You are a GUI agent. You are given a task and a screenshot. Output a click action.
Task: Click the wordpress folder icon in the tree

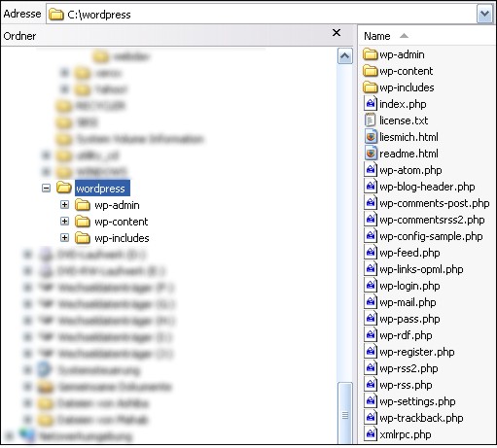64,188
